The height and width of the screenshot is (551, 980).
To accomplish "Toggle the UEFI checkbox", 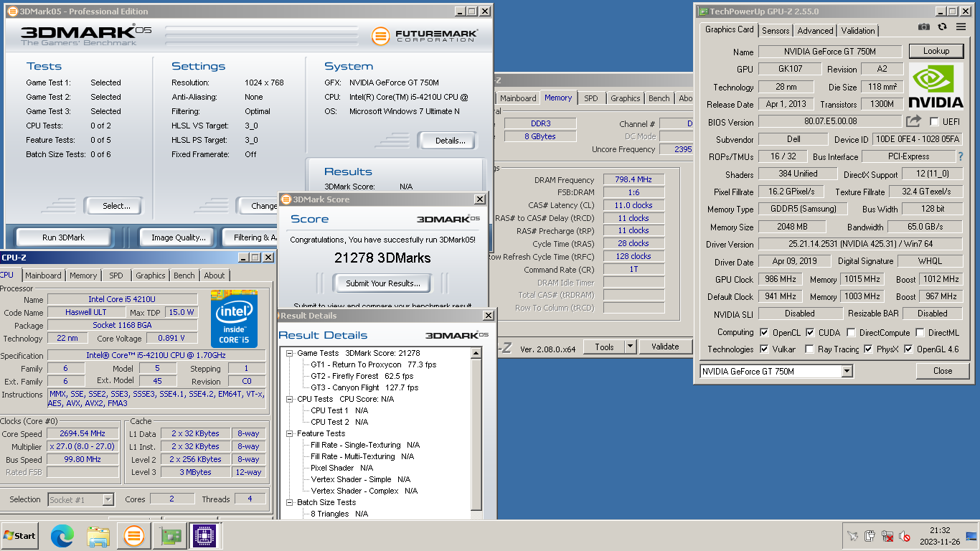I will pos(934,122).
